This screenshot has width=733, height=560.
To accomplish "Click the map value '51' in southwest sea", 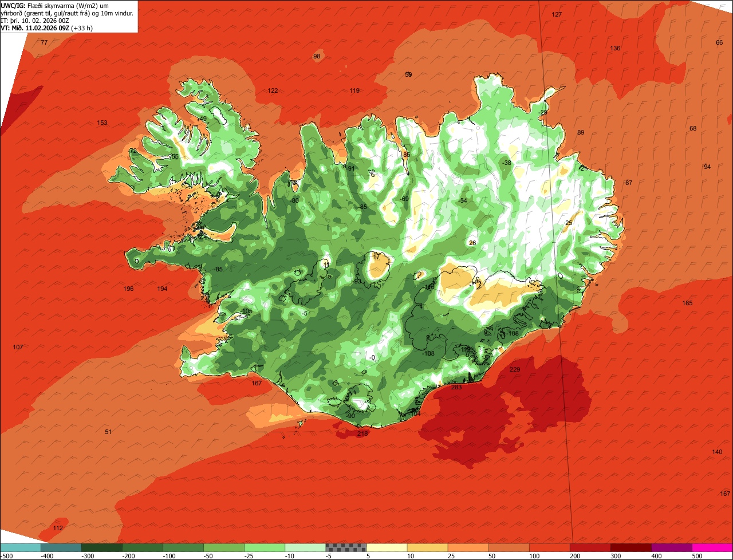I will pos(108,432).
